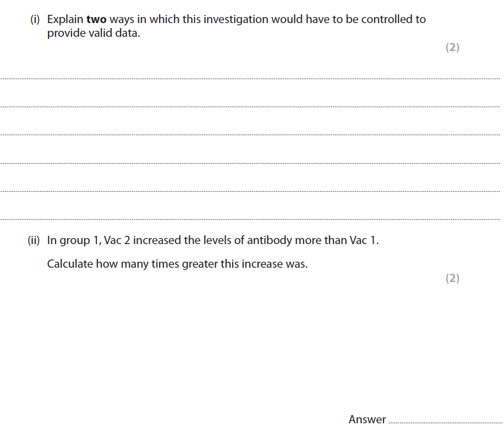504x442 pixels.
Task: Click the "(i)" question label
Action: click(x=36, y=19)
